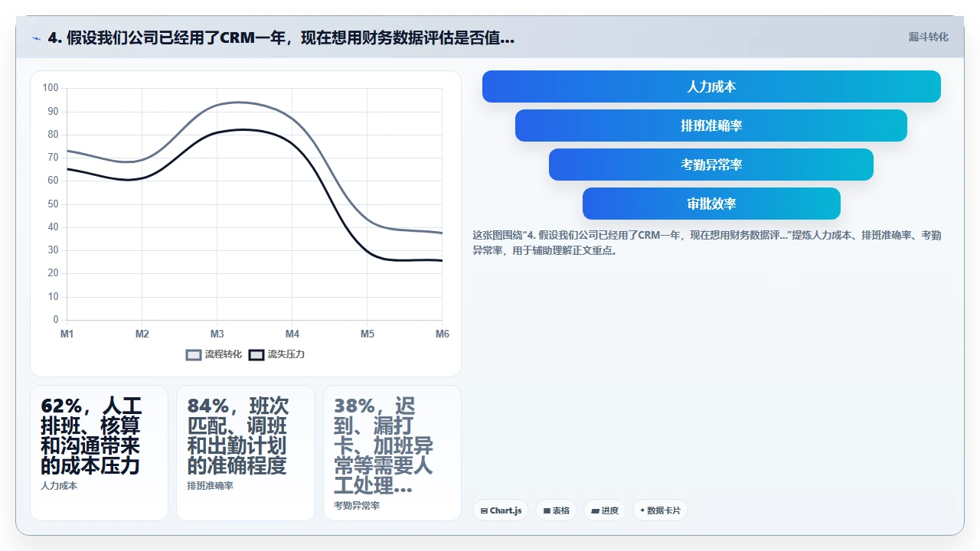Click the blue icon beside the slide title
This screenshot has width=980, height=551.
pos(36,38)
